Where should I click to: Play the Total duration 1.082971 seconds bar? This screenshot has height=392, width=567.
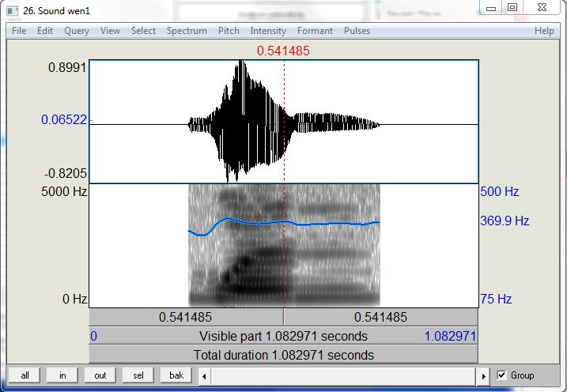[x=283, y=355]
